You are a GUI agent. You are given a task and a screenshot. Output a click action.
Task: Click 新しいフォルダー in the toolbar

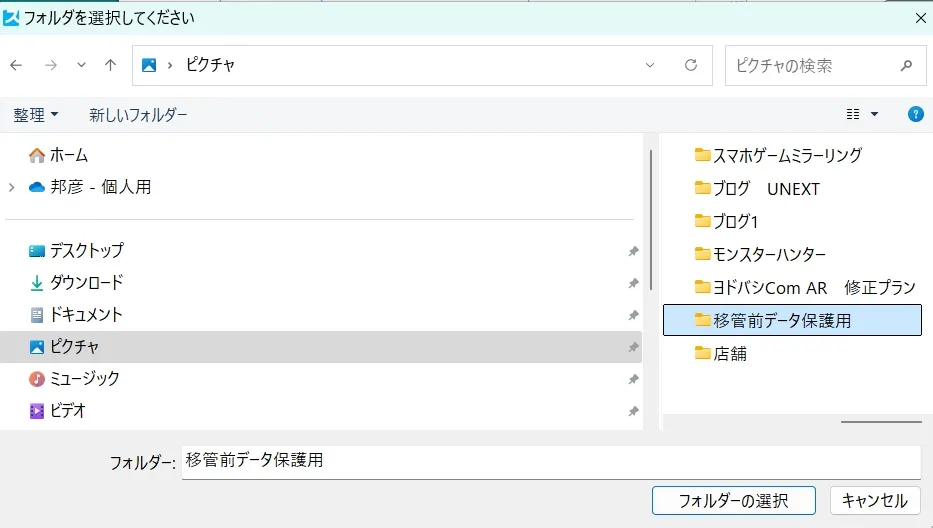click(x=138, y=115)
